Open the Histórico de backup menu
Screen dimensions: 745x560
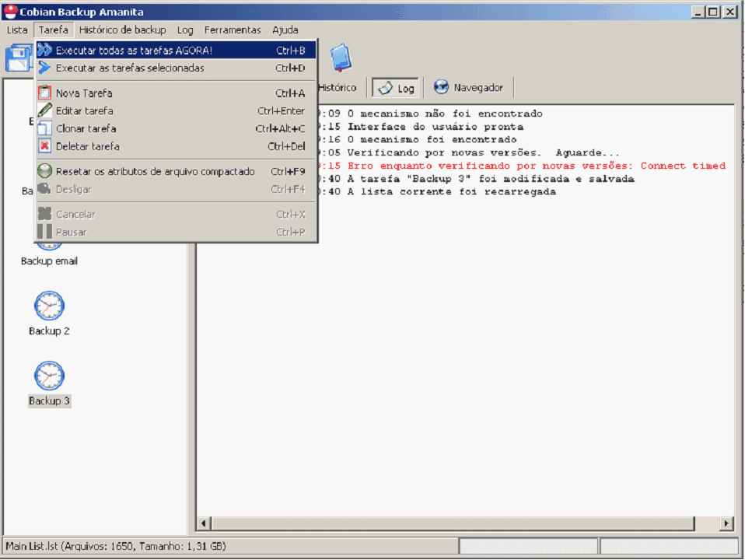tap(122, 30)
